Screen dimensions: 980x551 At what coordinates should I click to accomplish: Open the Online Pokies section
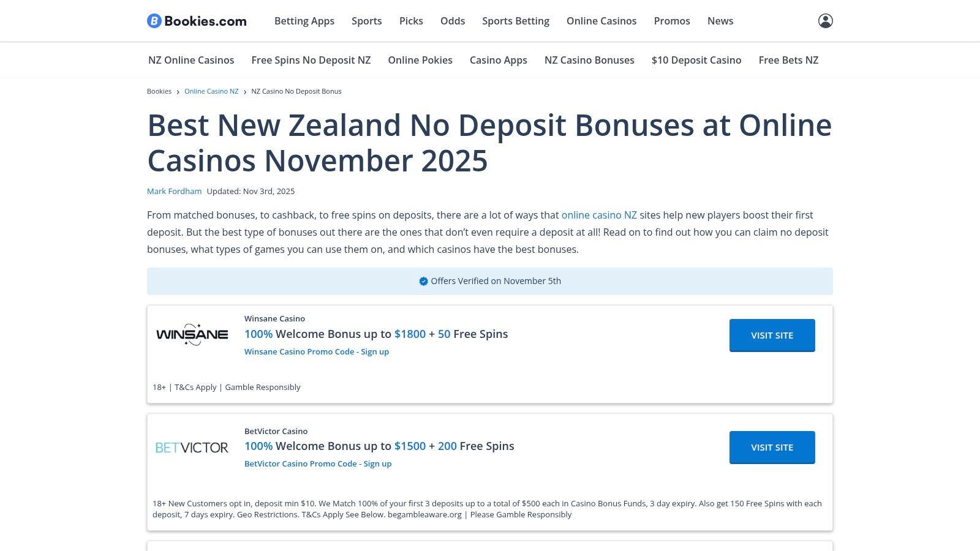(420, 59)
